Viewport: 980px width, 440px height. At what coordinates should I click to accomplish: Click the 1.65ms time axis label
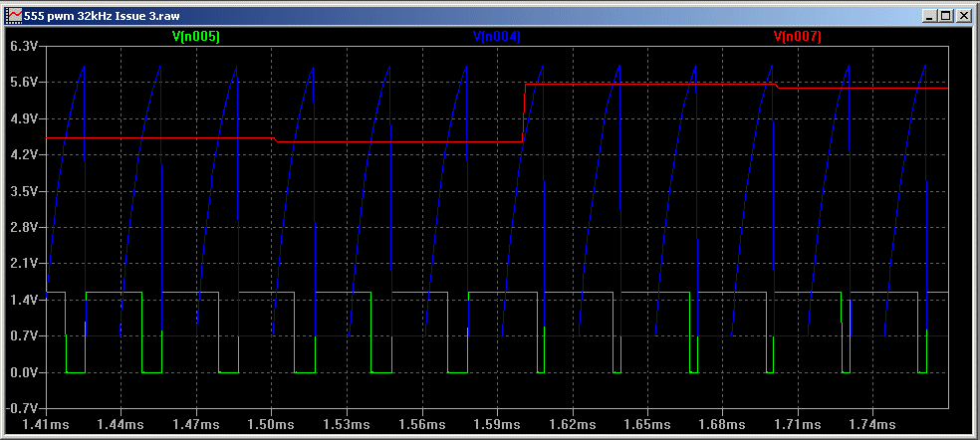pyautogui.click(x=647, y=424)
